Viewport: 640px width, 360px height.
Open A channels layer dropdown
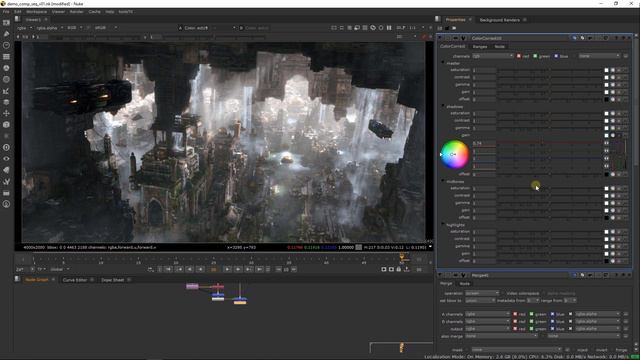(487, 314)
